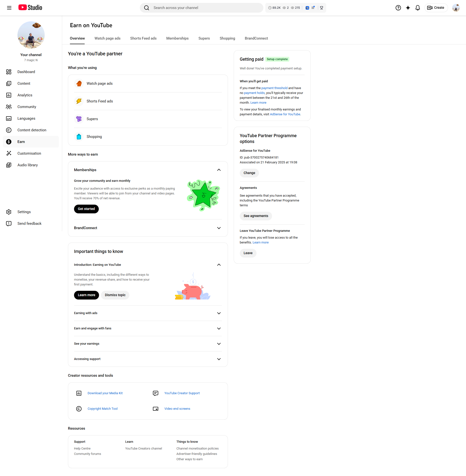Click the sparkle Ask Studio icon
466x476 pixels.
point(408,8)
